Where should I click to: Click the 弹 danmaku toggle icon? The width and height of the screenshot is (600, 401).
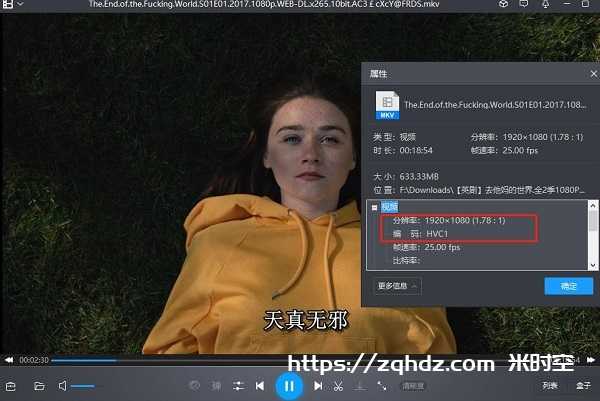[217, 386]
